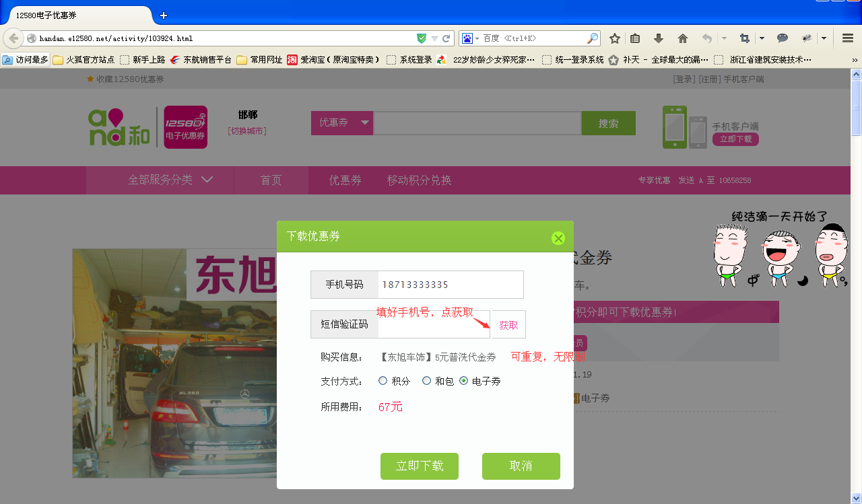The image size is (862, 504).
Task: Click the and和 site logo
Action: [x=119, y=127]
